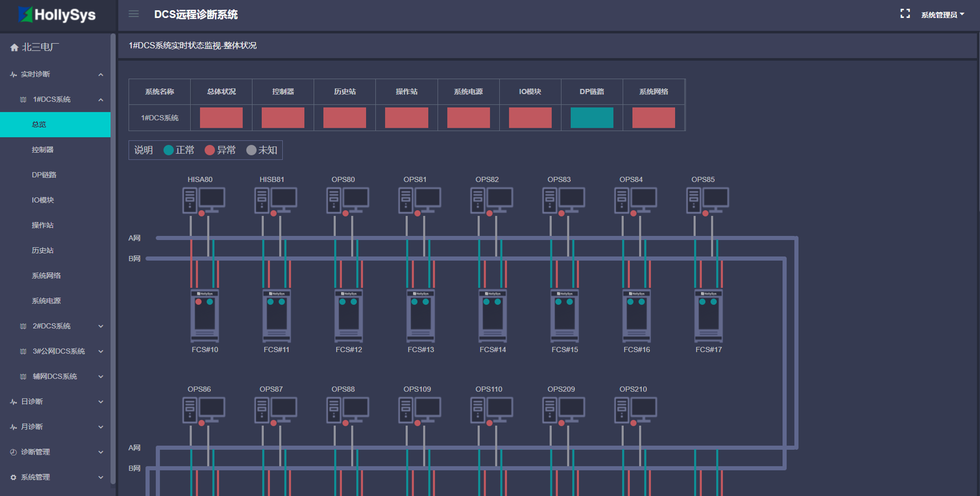The width and height of the screenshot is (980, 496).
Task: Click the home icon beside 北三电厂
Action: tap(14, 48)
